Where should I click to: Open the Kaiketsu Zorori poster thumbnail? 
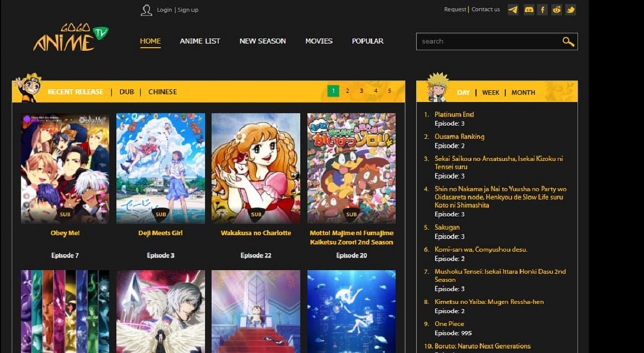coord(352,169)
